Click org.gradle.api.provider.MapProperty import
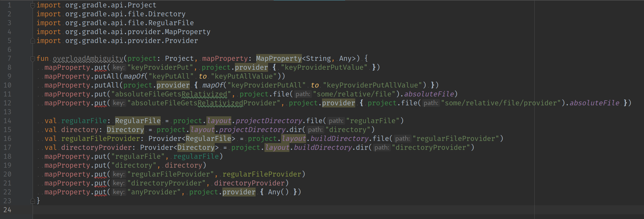Image resolution: width=644 pixels, height=219 pixels. tap(138, 32)
